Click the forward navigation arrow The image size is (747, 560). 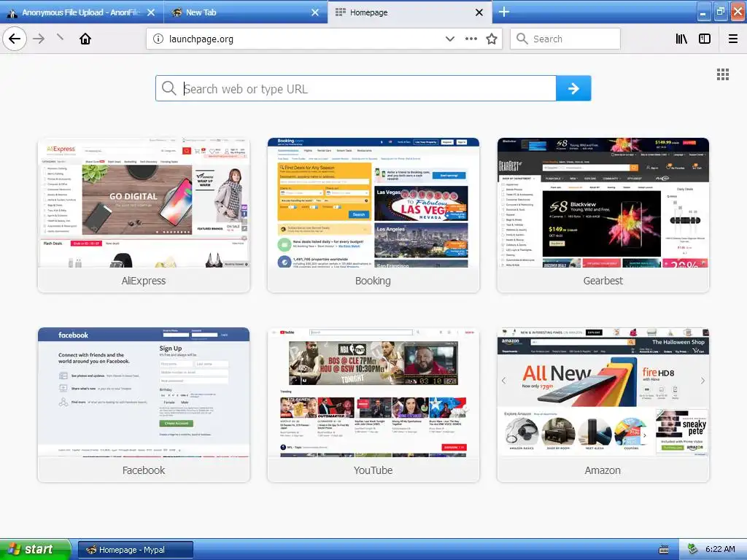[39, 39]
